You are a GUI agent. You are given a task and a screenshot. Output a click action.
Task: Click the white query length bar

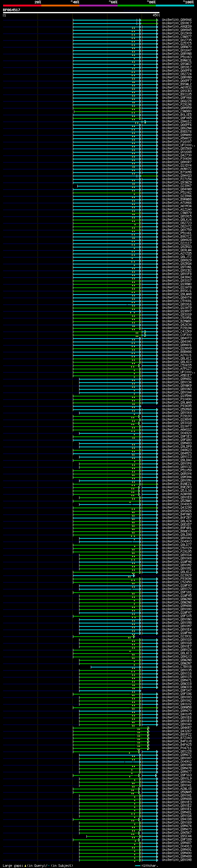[81, 12]
